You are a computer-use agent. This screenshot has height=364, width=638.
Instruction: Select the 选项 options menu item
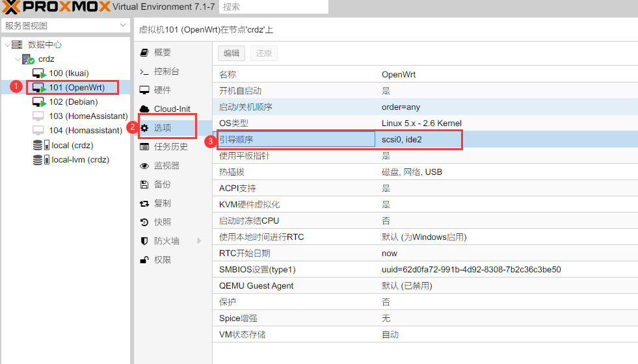(x=162, y=128)
